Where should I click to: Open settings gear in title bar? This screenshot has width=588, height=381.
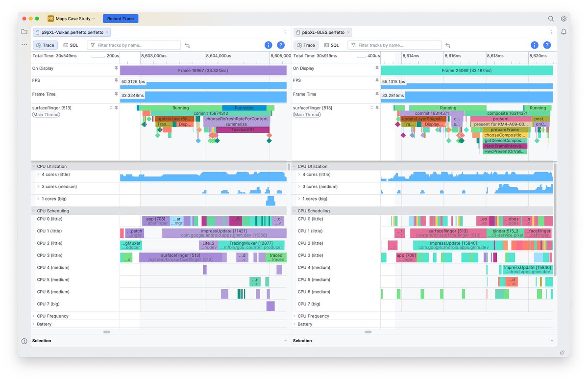564,19
